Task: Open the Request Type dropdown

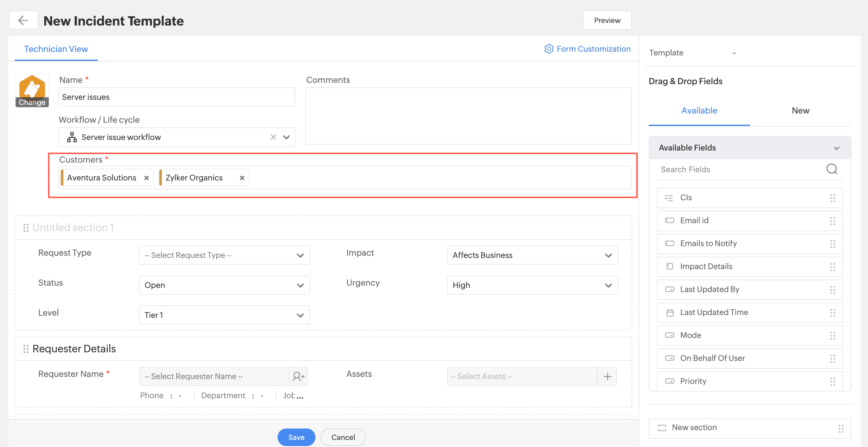Action: [x=224, y=255]
